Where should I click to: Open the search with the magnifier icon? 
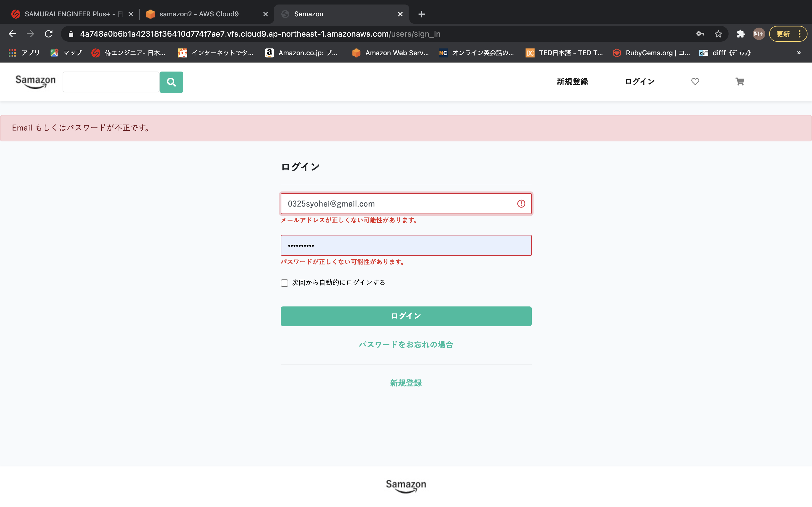point(171,82)
